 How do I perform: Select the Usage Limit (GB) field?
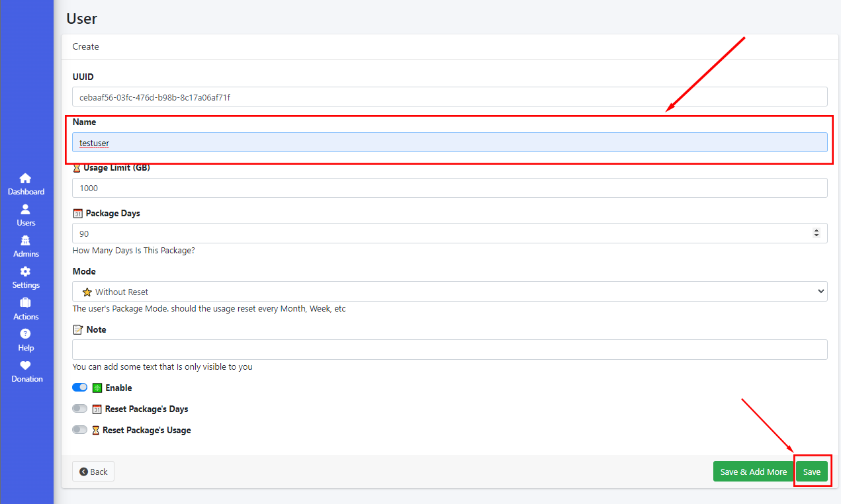tap(449, 188)
